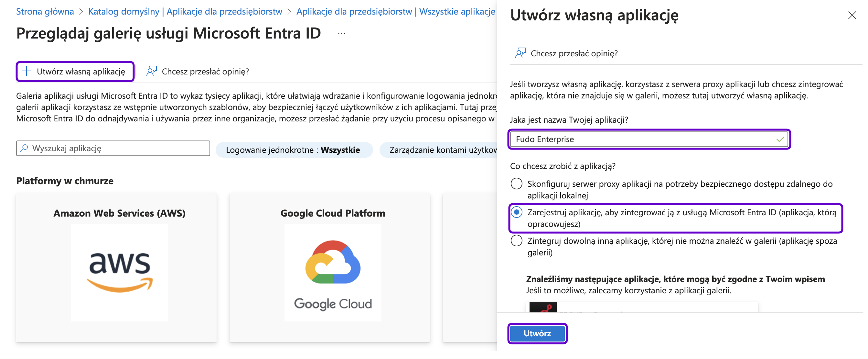Click the plus icon beside Utwórz własną aplikację
This screenshot has width=868, height=359.
26,72
